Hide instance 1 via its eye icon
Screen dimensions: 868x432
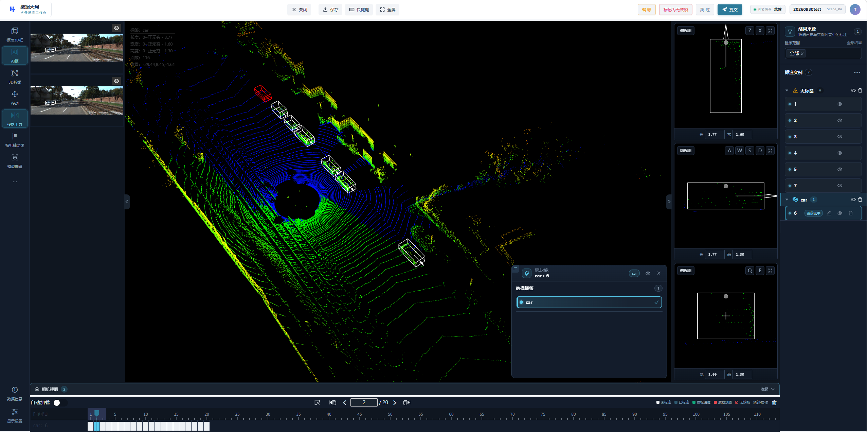(x=840, y=104)
